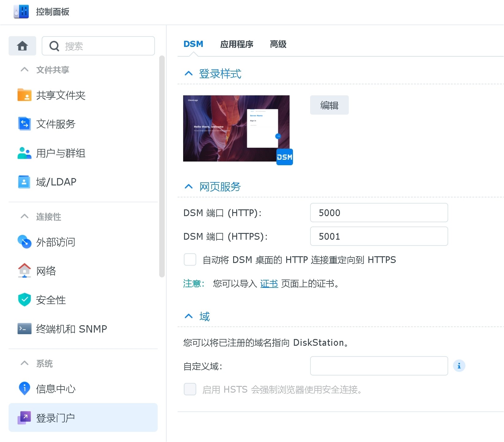The image size is (504, 442).
Task: Open the 高级 tab
Action: 278,44
